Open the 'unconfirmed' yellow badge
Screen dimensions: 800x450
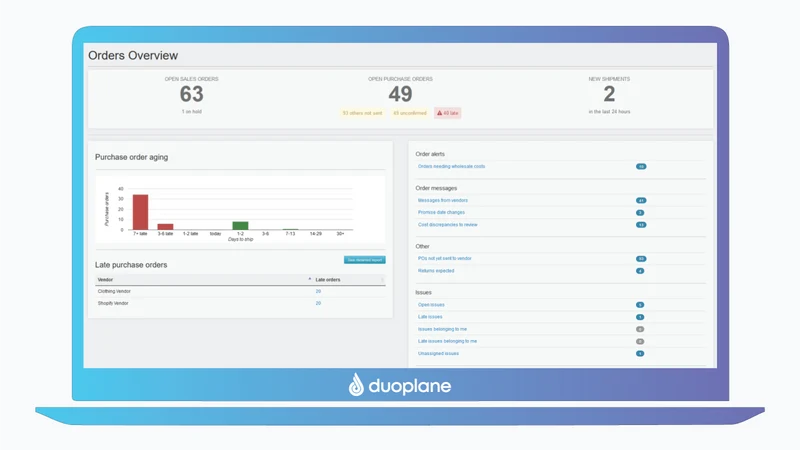410,113
